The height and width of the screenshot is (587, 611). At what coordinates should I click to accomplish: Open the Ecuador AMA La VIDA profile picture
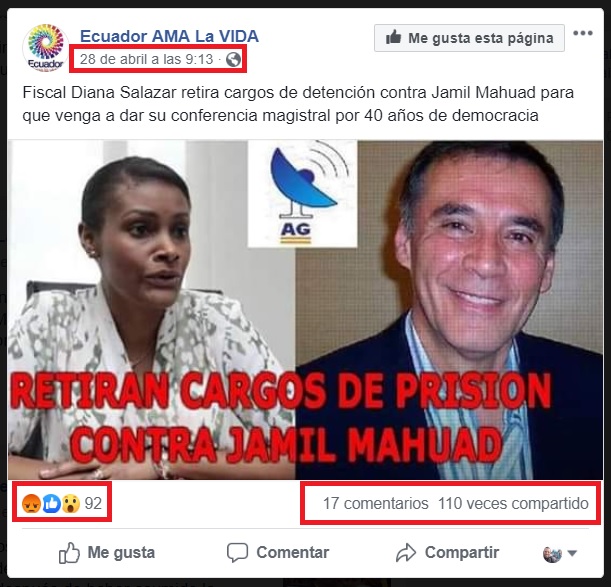tap(46, 48)
